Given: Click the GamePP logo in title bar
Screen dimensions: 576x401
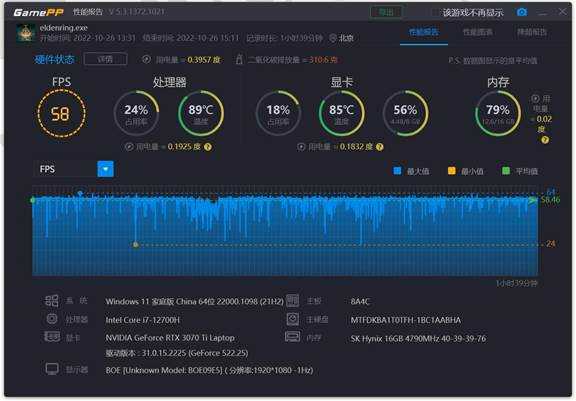Looking at the screenshot, I should 38,12.
